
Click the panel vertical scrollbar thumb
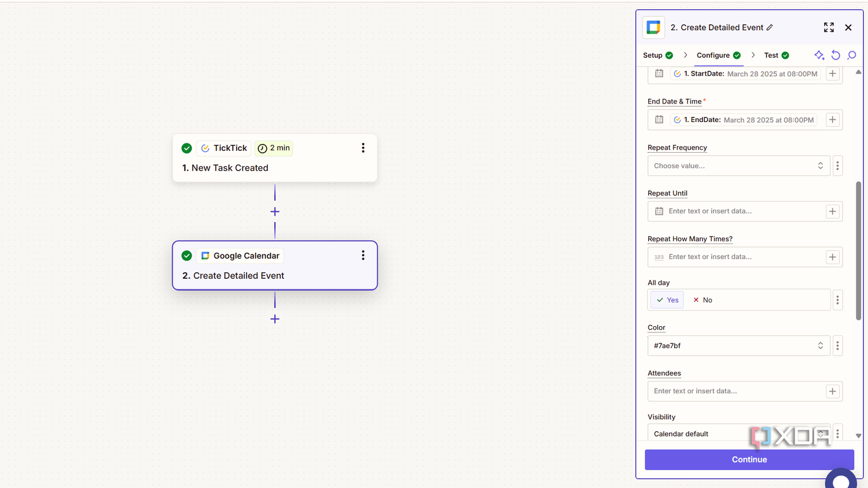pyautogui.click(x=858, y=251)
